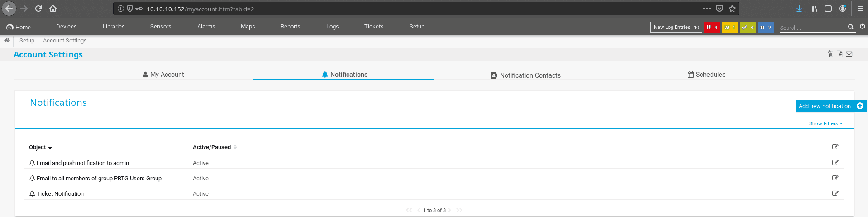
Task: Open the browser home page
Action: click(x=53, y=9)
